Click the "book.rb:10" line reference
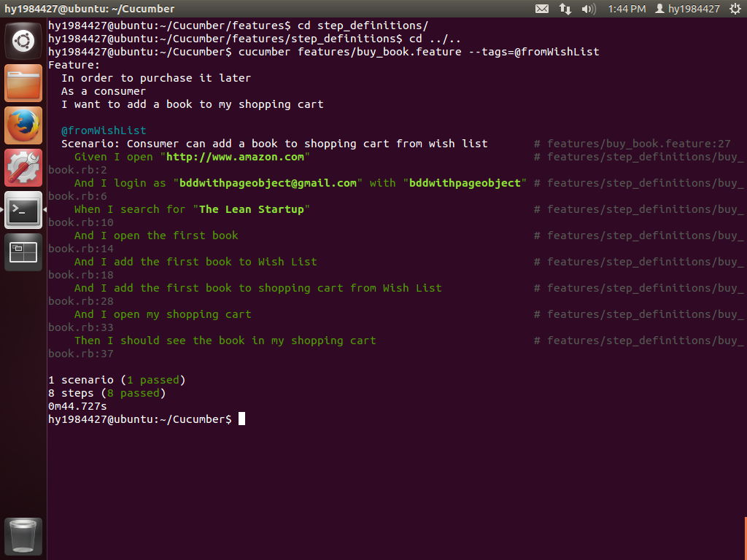This screenshot has width=747, height=560. click(x=81, y=222)
